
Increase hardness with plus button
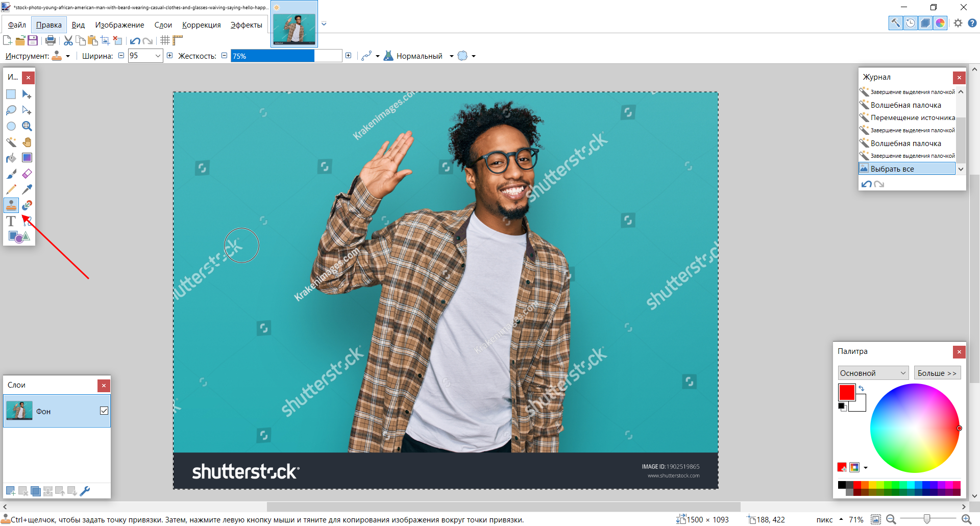point(348,56)
